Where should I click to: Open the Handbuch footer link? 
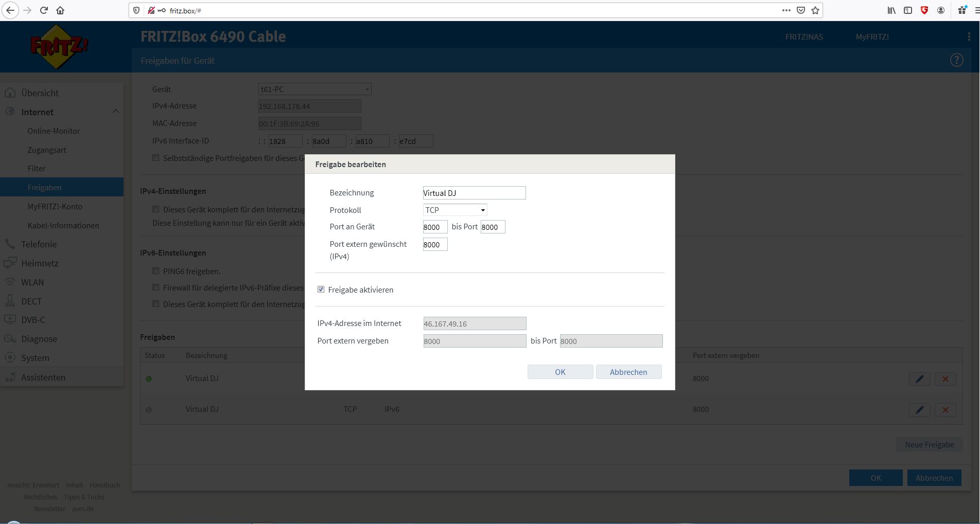(105, 485)
